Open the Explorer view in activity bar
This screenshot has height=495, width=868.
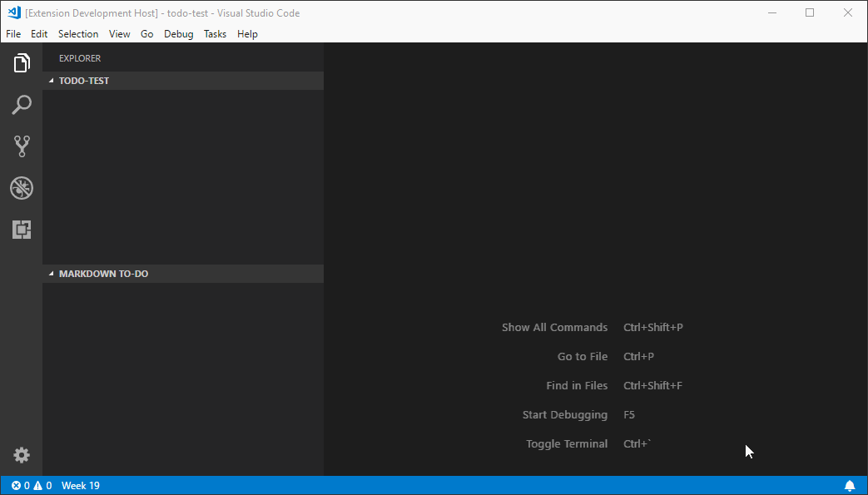21,63
